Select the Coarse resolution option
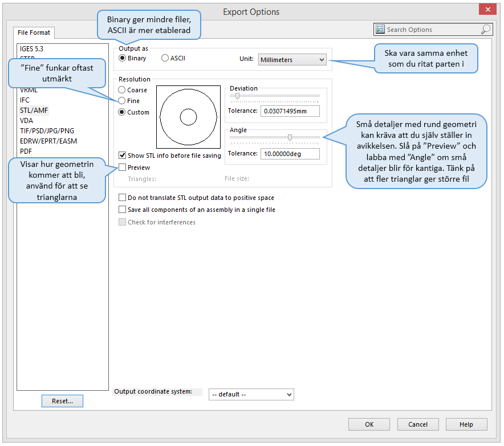This screenshot has width=504, height=446. [x=122, y=90]
